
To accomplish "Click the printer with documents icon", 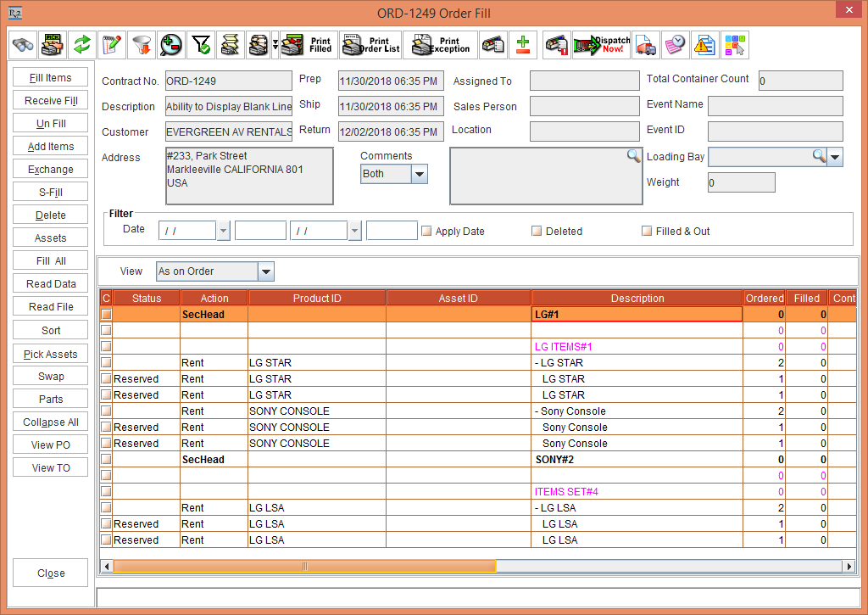I will click(x=259, y=45).
